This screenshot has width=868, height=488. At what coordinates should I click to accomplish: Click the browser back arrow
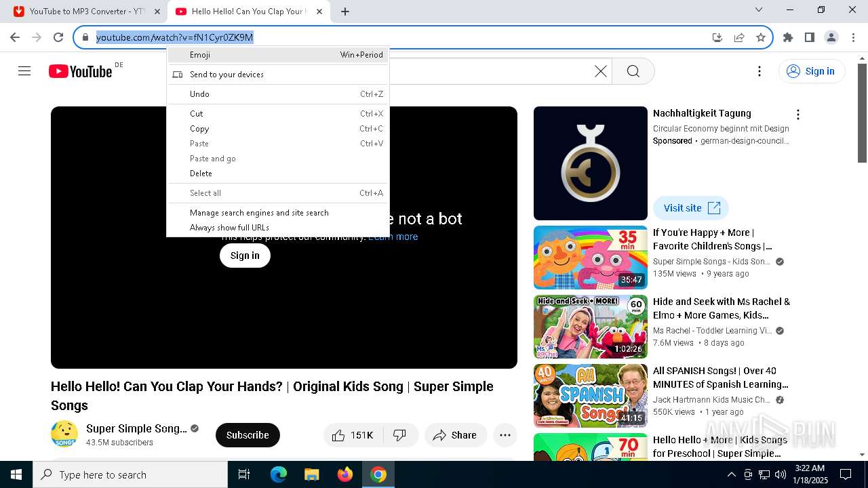pyautogui.click(x=15, y=37)
